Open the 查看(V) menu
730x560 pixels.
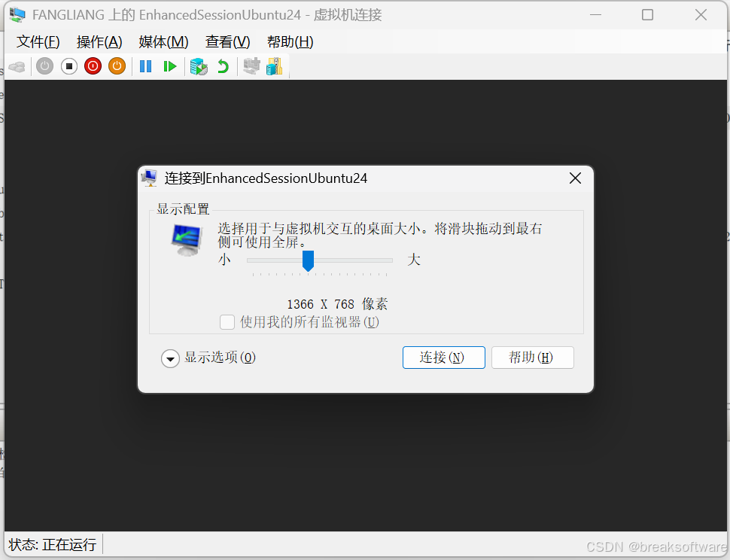pyautogui.click(x=228, y=42)
